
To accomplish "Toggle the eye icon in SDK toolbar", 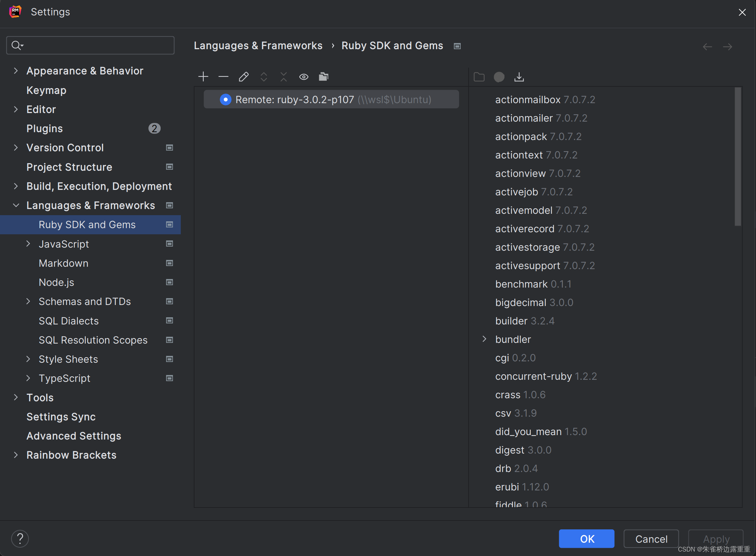I will pyautogui.click(x=303, y=77).
